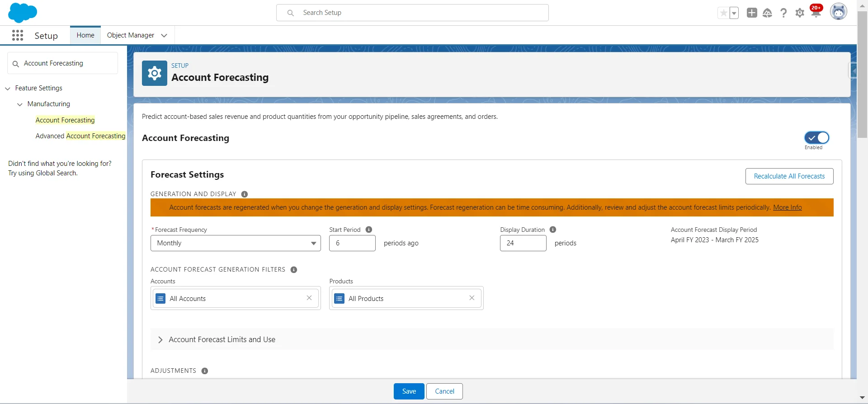Focus the Quick Find Account Forecasting field

click(x=62, y=63)
